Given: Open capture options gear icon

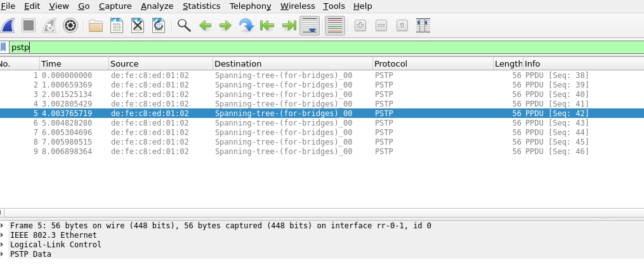Looking at the screenshot, I should (70, 25).
